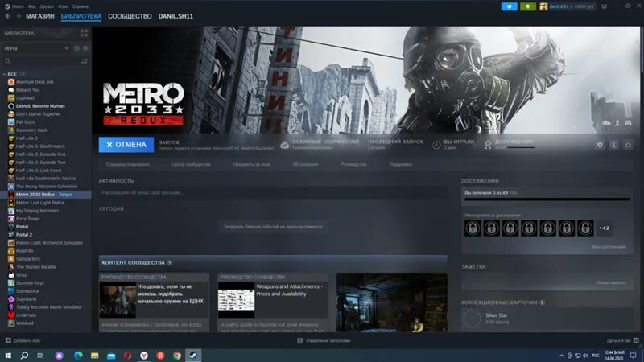Viewport: 644px width, 362px height.
Task: Select Half-Life 2: Episode One
Action: (41, 154)
